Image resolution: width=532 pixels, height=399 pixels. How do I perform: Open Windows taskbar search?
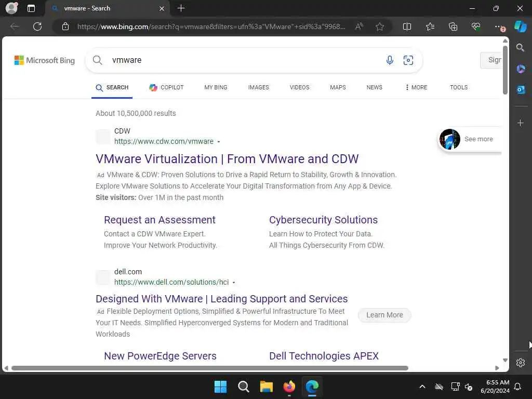tap(244, 387)
